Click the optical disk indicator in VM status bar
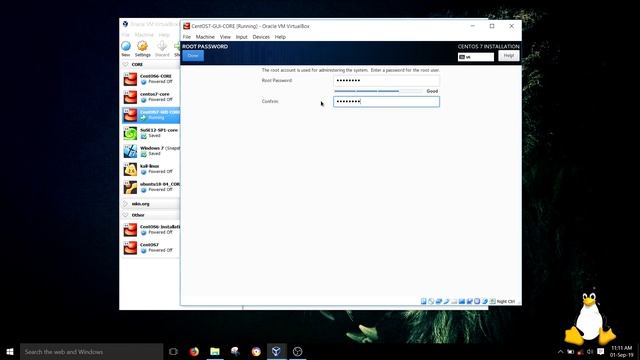The height and width of the screenshot is (360, 640). point(431,301)
